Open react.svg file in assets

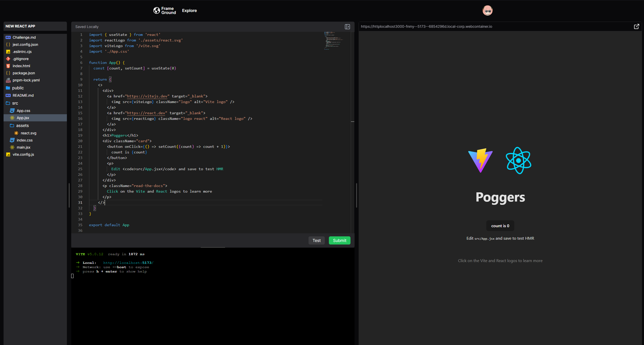pyautogui.click(x=28, y=133)
